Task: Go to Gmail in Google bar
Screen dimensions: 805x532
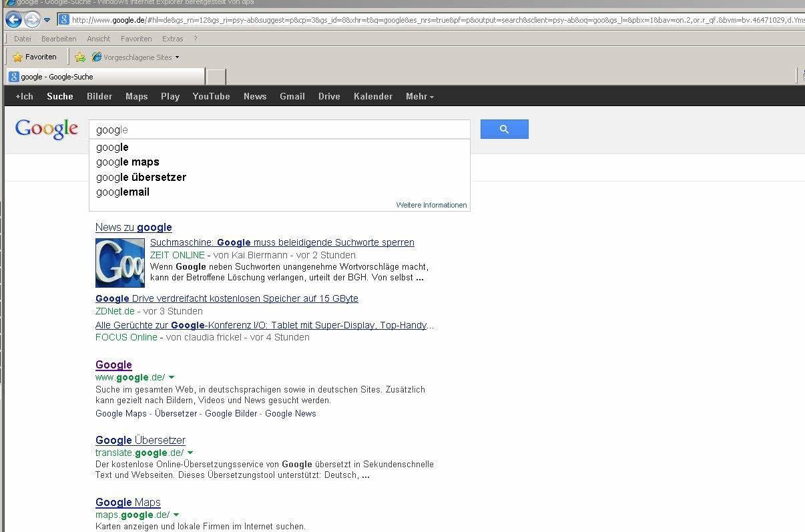Action: [292, 96]
